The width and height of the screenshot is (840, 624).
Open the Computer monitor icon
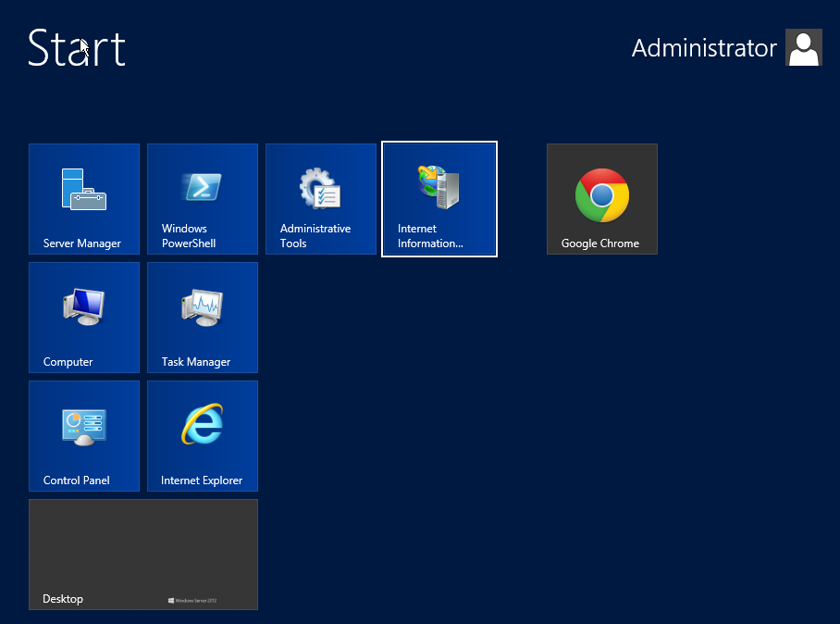[x=83, y=306]
